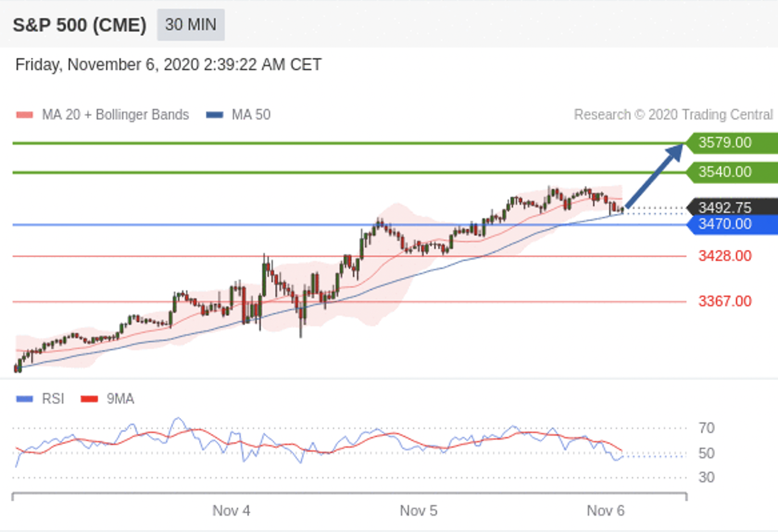This screenshot has width=778, height=532.
Task: Click the 30 MIN timeframe button
Action: 191,24
